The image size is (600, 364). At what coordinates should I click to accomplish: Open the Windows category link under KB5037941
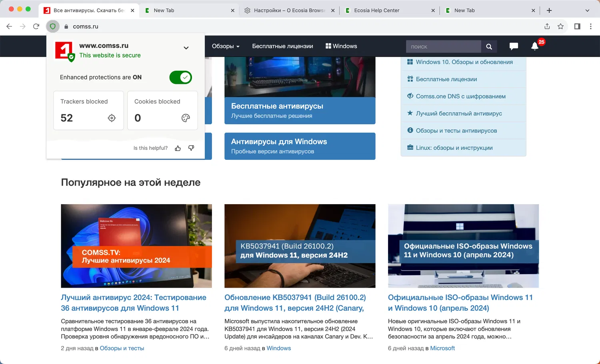[x=279, y=348]
